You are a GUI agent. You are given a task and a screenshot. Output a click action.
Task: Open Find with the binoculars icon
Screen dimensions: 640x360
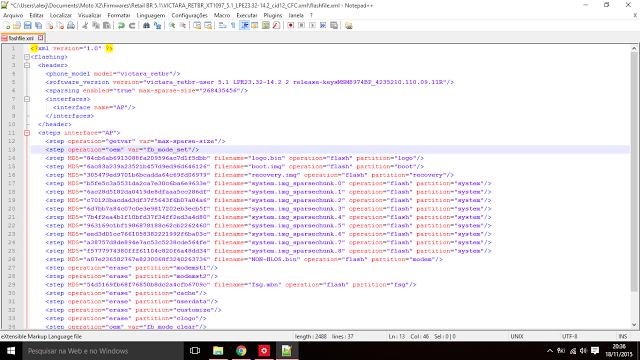[146, 26]
